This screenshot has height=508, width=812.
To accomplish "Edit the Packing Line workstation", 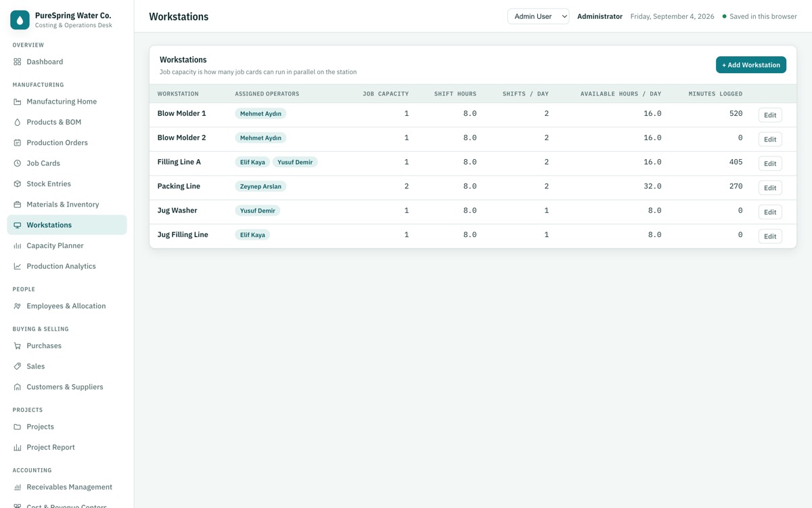I will click(770, 188).
